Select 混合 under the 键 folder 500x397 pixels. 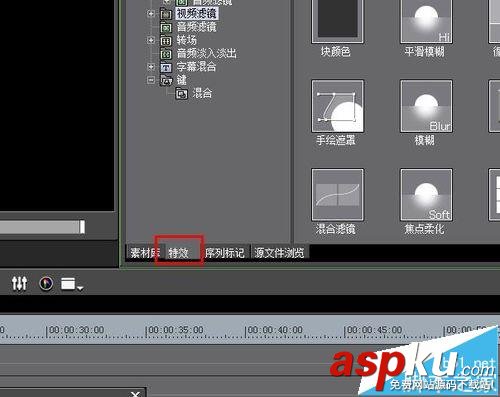[202, 93]
